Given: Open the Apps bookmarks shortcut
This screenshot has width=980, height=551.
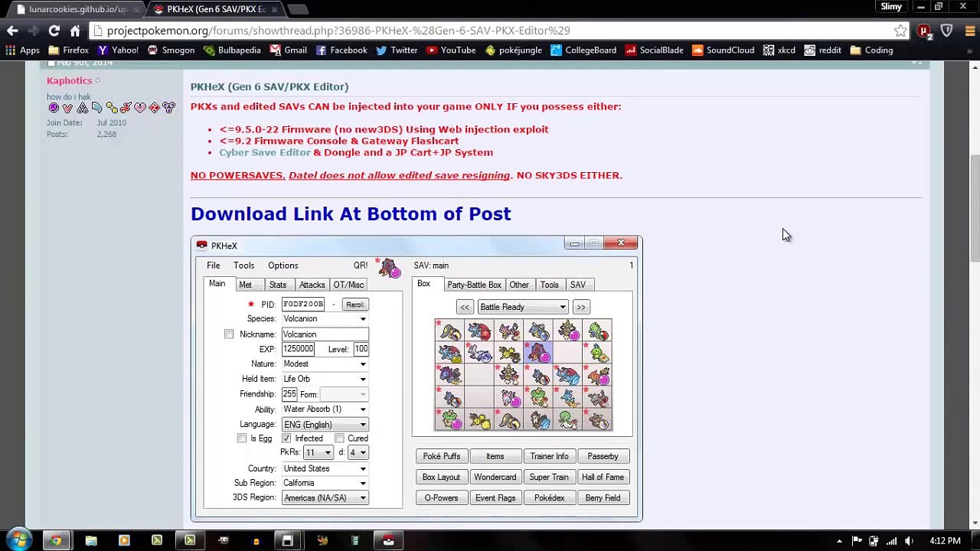Looking at the screenshot, I should [x=22, y=50].
